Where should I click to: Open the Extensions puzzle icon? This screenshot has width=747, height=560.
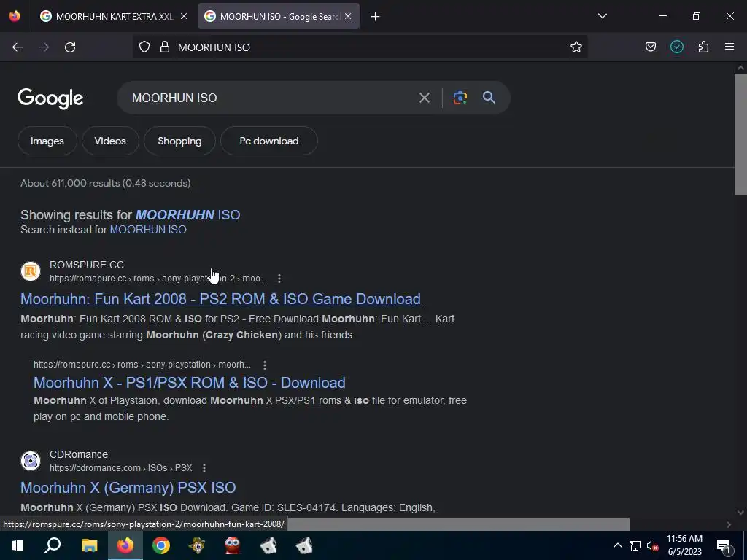[703, 47]
